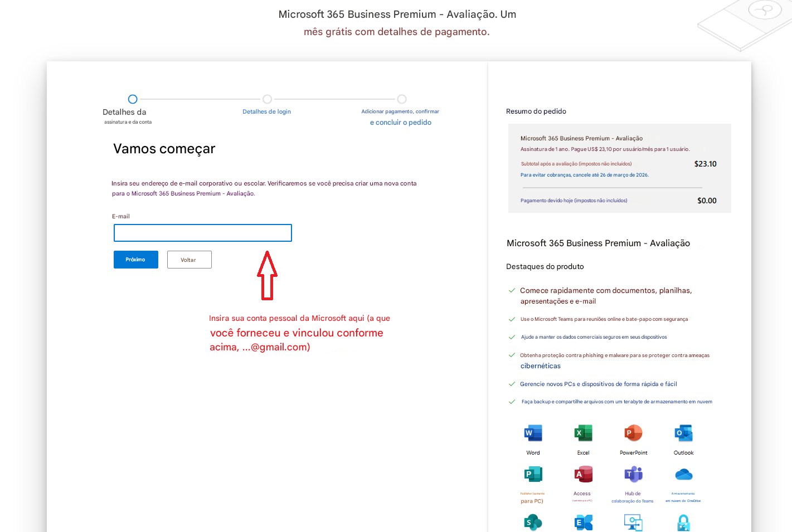Select the 'Detalhes de login' step label
This screenshot has width=792, height=532.
point(267,111)
